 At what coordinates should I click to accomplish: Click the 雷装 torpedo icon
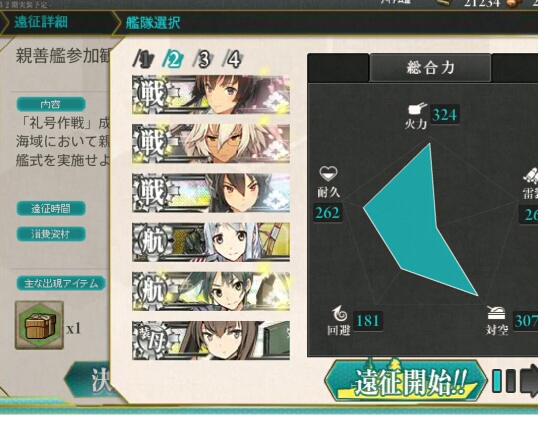(531, 175)
